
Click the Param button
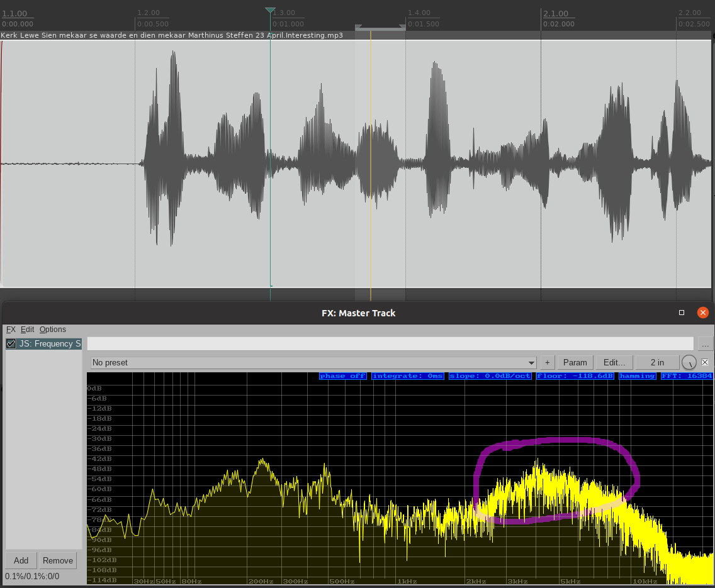(x=575, y=362)
